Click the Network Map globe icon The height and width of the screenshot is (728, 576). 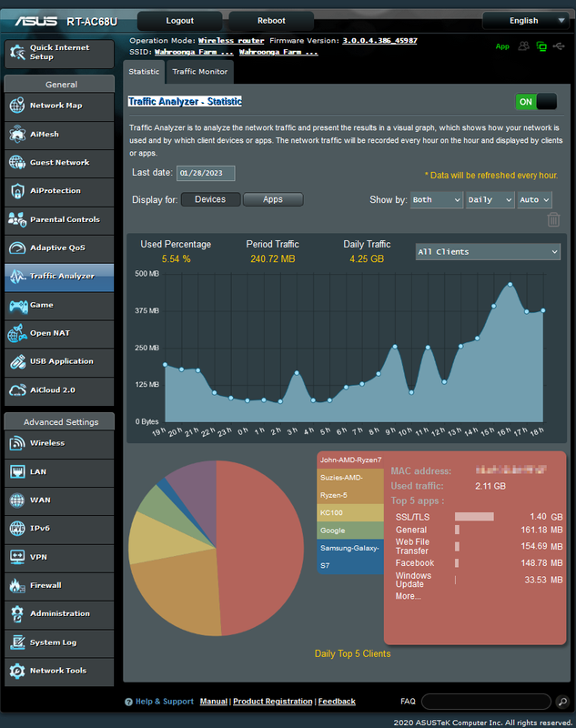[17, 106]
